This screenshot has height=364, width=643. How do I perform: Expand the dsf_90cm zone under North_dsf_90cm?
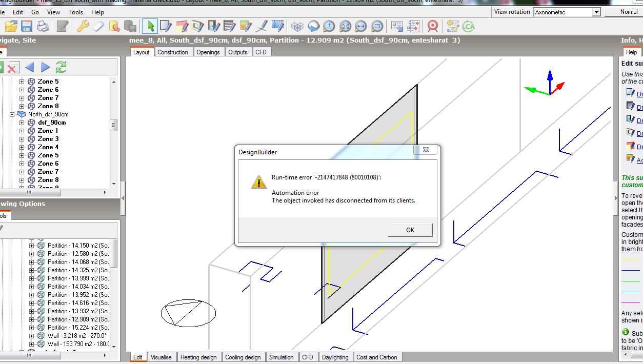tap(22, 123)
